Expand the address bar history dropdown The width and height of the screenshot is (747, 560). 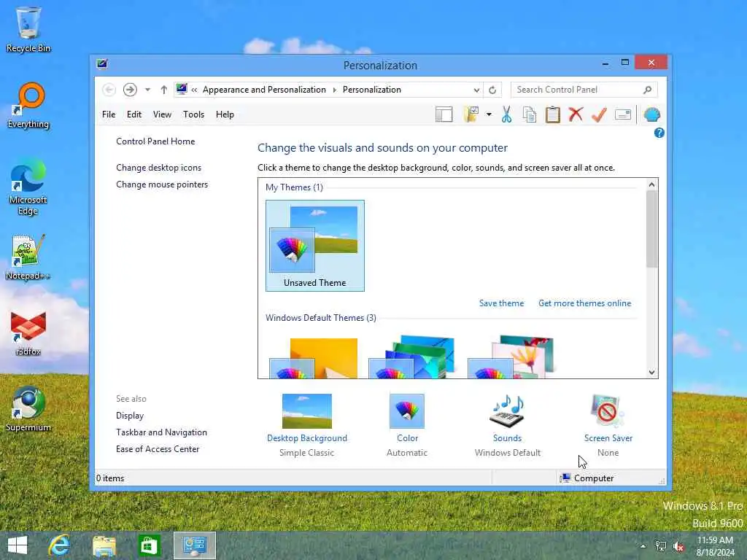[476, 90]
